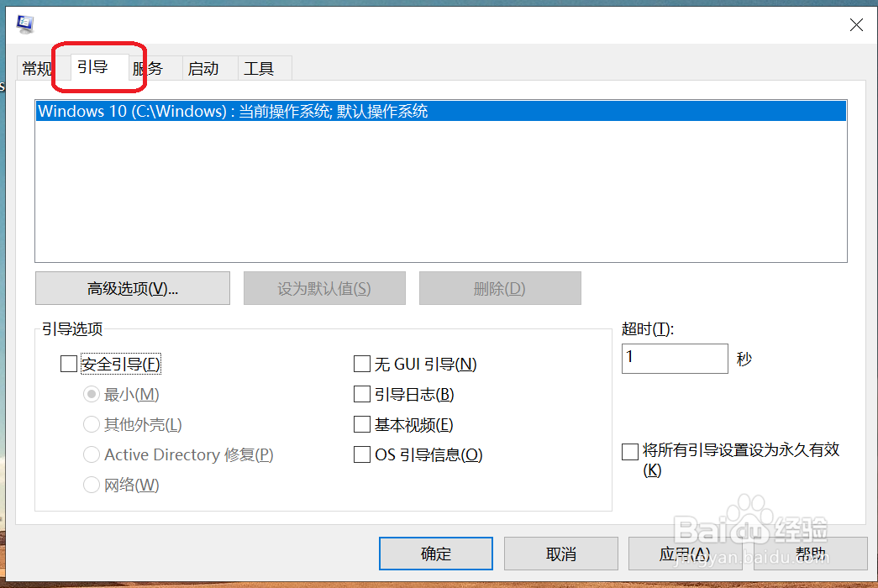Select the 最小(M) radio option
The width and height of the screenshot is (878, 588).
click(x=92, y=394)
